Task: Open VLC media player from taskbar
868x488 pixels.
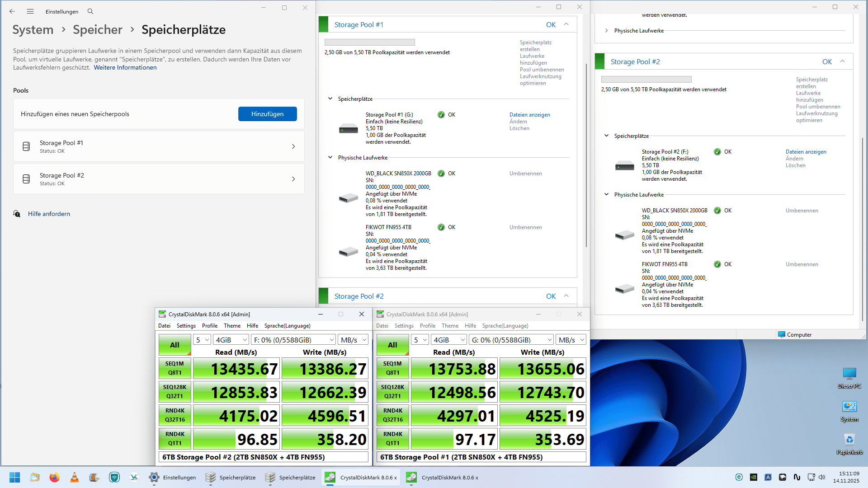Action: point(74,478)
